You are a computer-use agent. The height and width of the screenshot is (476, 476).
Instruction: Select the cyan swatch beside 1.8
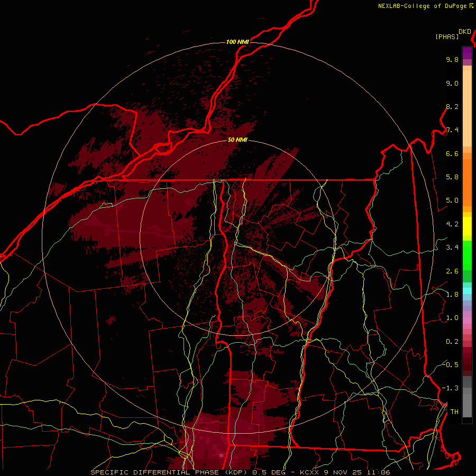(467, 291)
